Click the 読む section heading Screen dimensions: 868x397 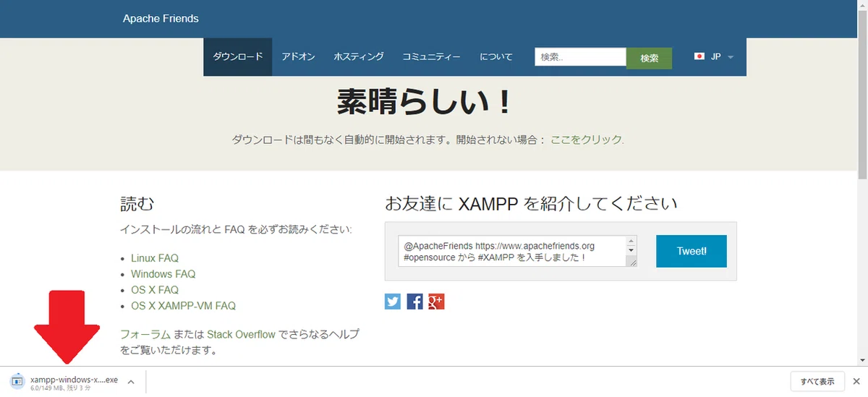tap(137, 203)
